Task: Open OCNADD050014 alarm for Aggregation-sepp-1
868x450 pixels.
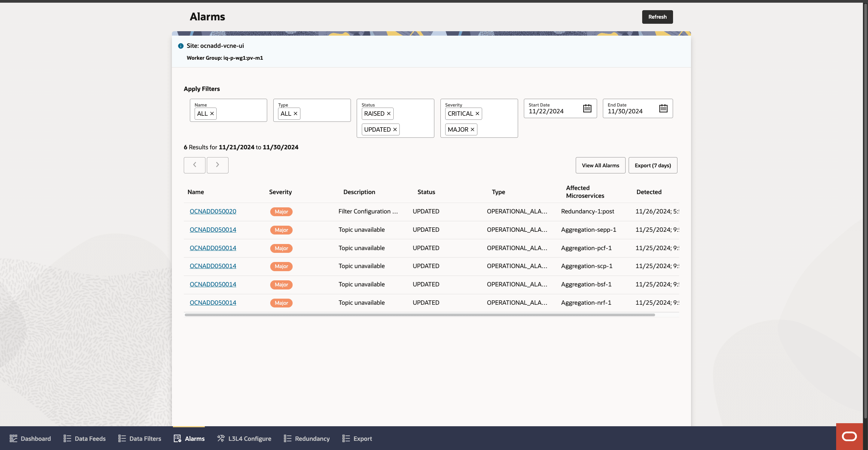Action: [213, 230]
